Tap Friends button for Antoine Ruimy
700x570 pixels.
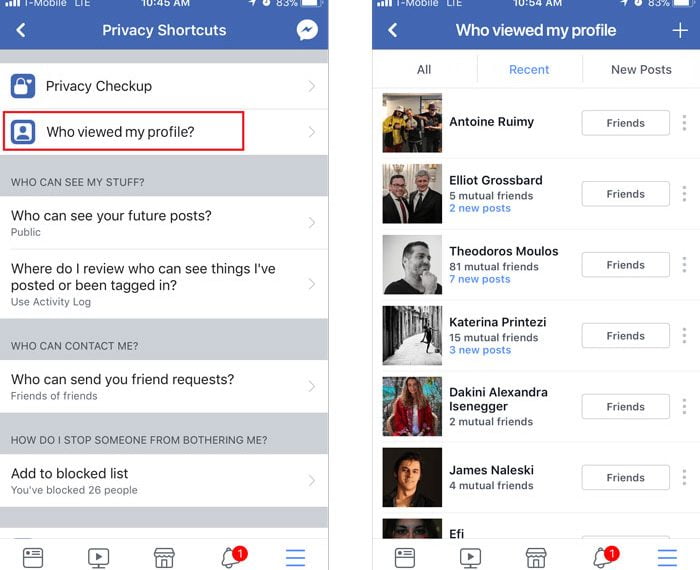point(625,123)
